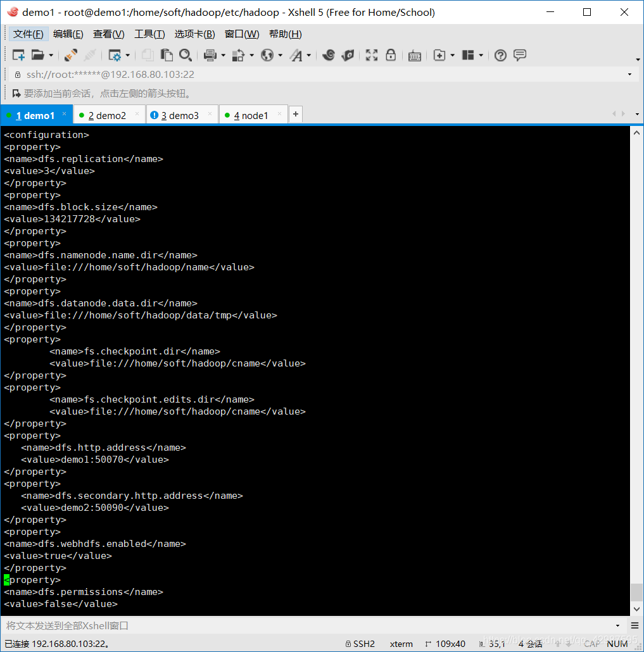Open the 查看(V) menu

[x=108, y=34]
